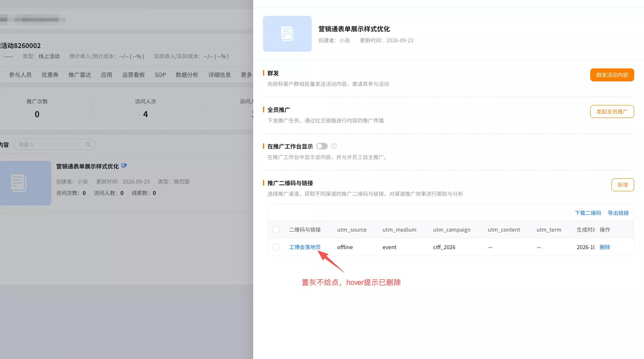
Task: Open the 工博会落地页 link
Action: 305,247
